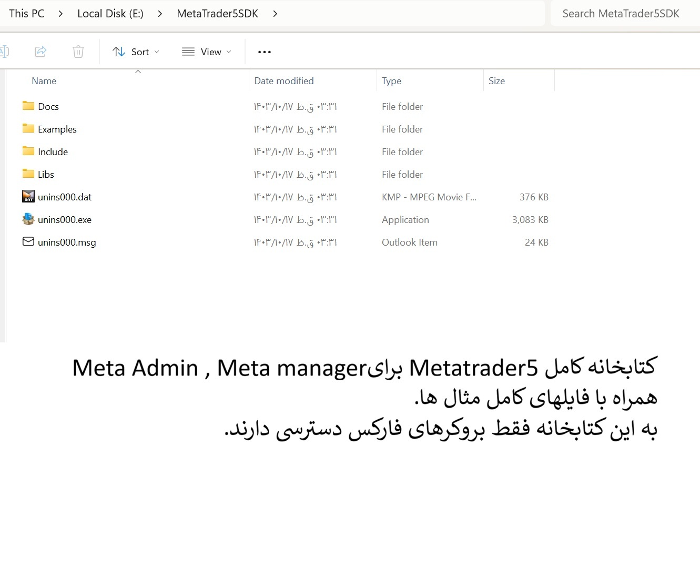Click the File folder type of Libs

(402, 174)
